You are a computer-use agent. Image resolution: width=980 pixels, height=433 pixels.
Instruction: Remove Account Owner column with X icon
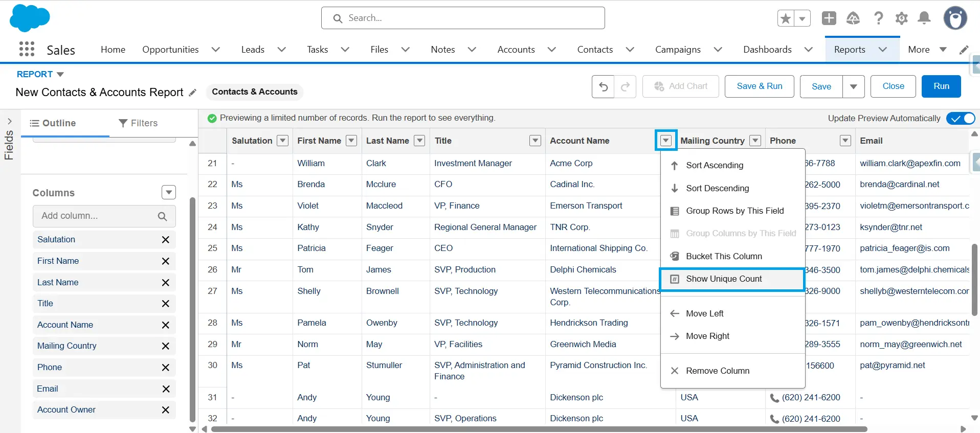[x=165, y=410]
